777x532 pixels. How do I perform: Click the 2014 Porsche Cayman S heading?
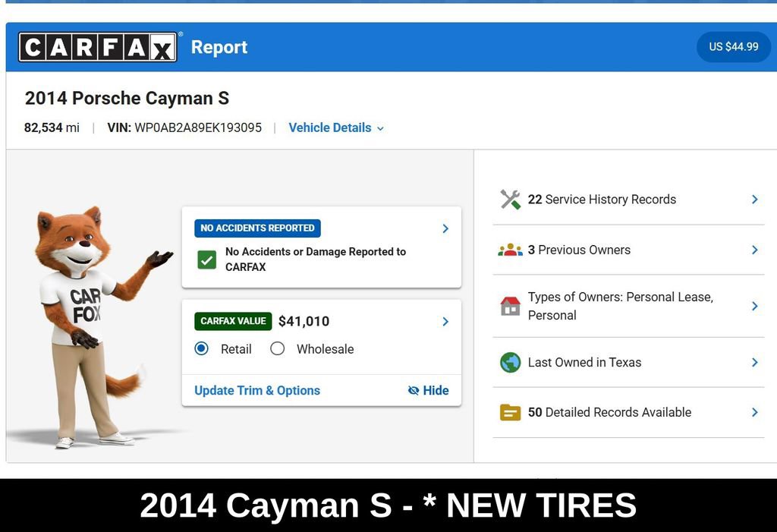[127, 98]
